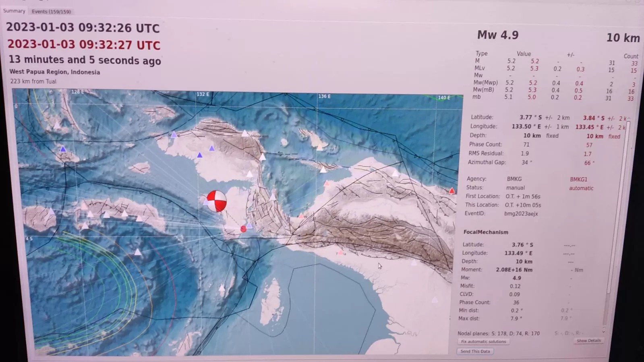The width and height of the screenshot is (644, 362).
Task: Click the Phase Count value 71
Action: (x=526, y=145)
